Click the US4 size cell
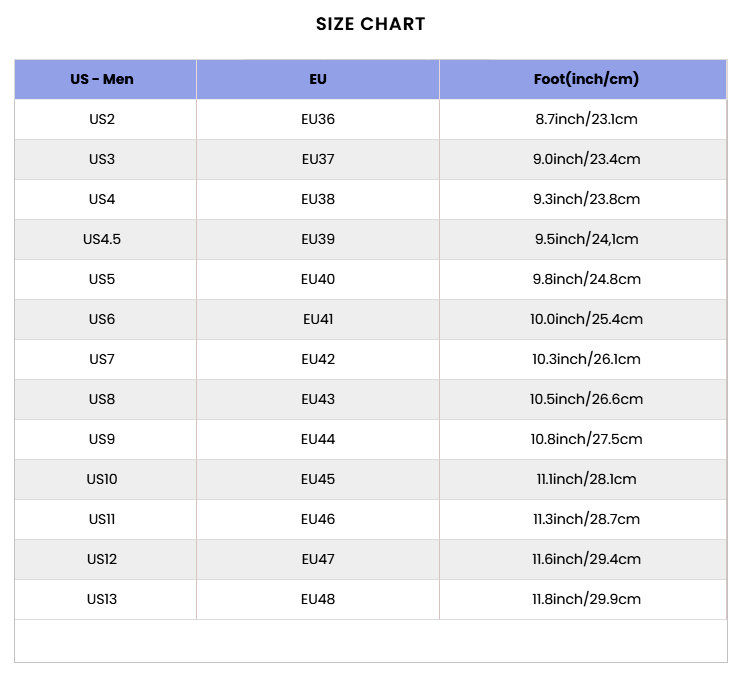Image resolution: width=742 pixels, height=685 pixels. (102, 199)
